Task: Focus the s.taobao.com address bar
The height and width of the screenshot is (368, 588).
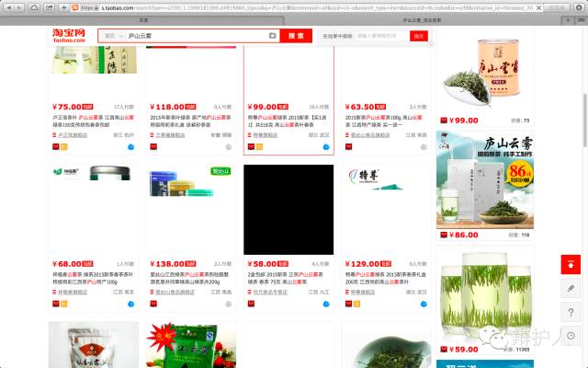Action: click(x=307, y=7)
